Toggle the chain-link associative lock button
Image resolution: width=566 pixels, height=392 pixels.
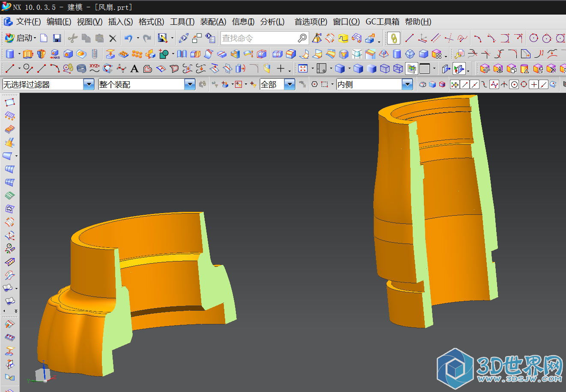pyautogui.click(x=393, y=38)
